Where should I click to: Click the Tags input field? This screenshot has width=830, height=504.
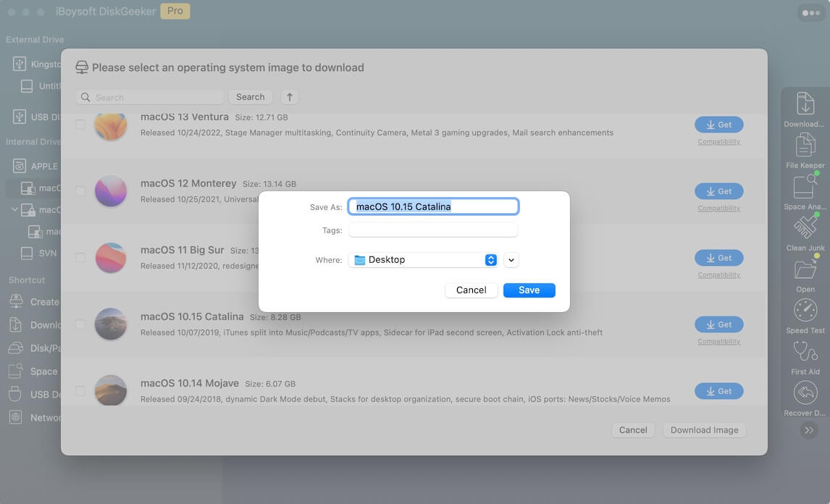tap(433, 230)
